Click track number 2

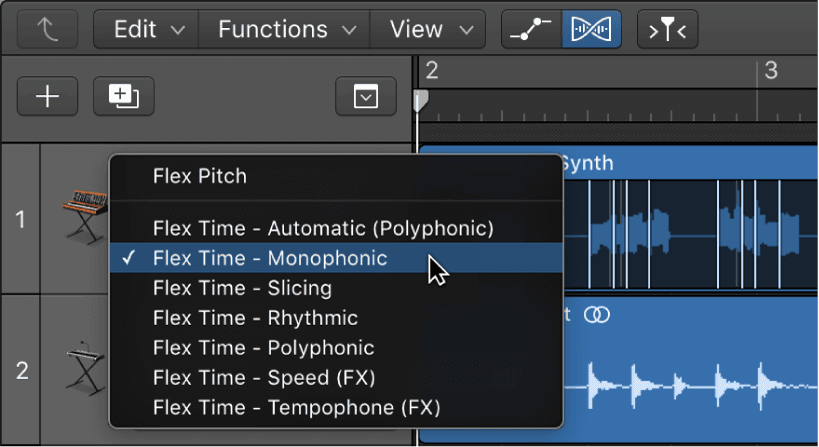[21, 371]
